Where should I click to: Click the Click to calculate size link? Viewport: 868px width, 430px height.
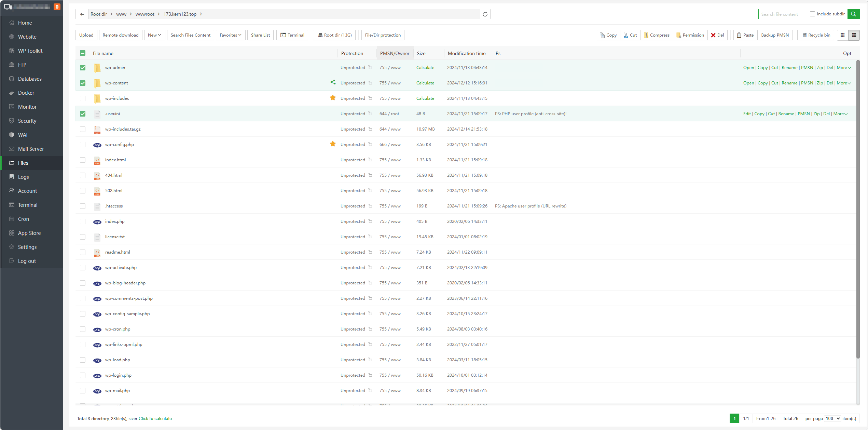[155, 418]
